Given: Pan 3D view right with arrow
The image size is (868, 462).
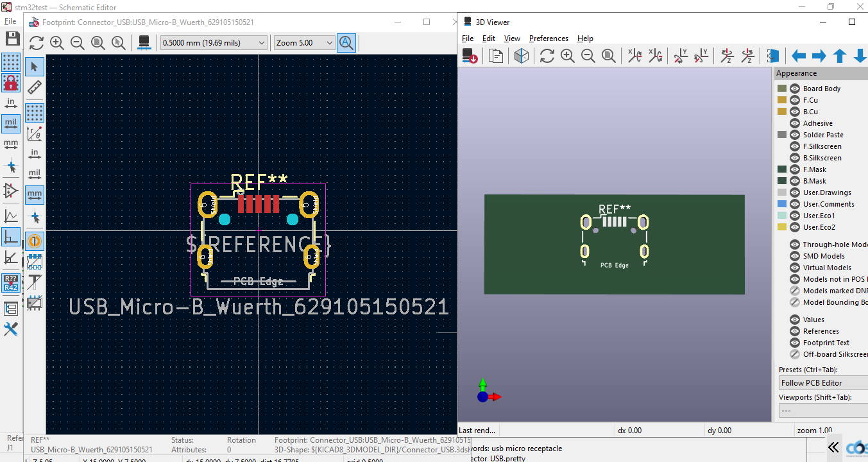Looking at the screenshot, I should click(x=819, y=56).
